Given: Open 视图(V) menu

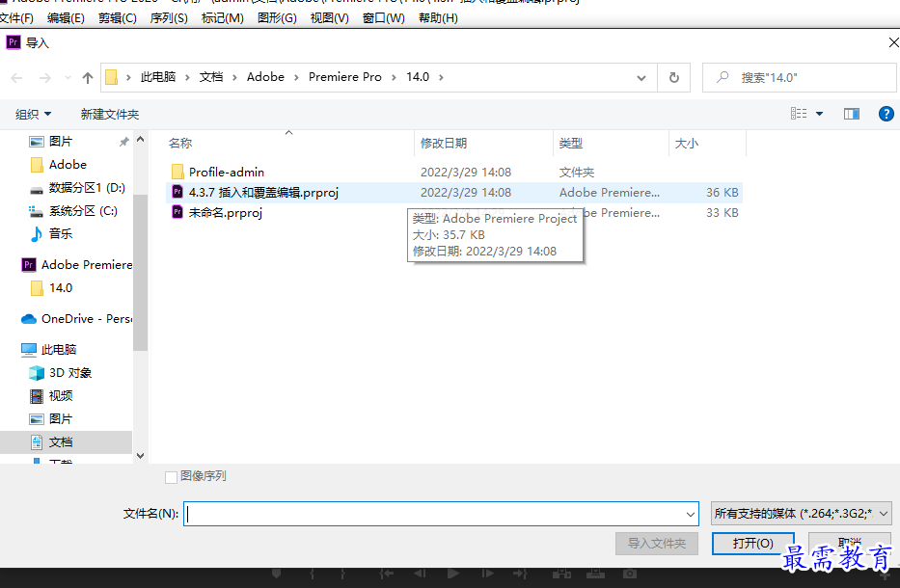Looking at the screenshot, I should (330, 17).
